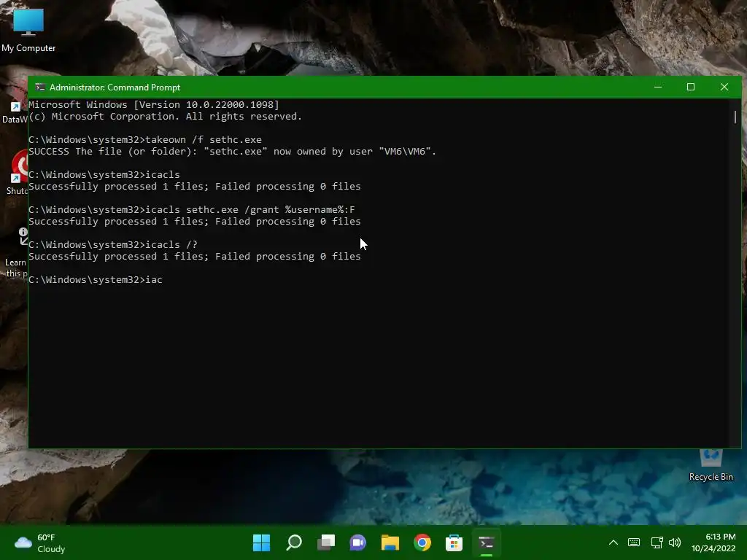Screen dimensions: 747x560
Task: Click the Microsoft Corporation copyright line
Action: [x=166, y=117]
